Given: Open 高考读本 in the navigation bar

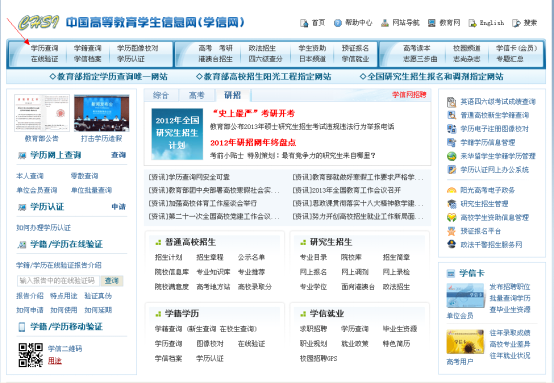Looking at the screenshot, I should click(x=417, y=48).
